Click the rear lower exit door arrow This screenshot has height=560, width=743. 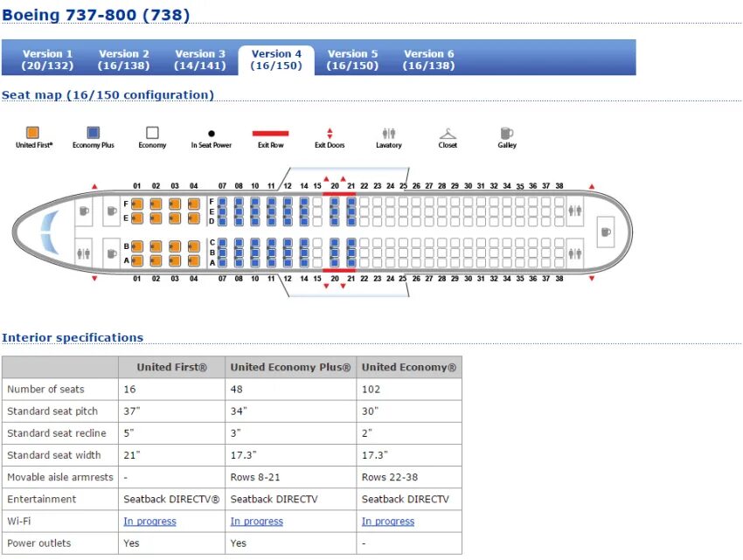[592, 279]
